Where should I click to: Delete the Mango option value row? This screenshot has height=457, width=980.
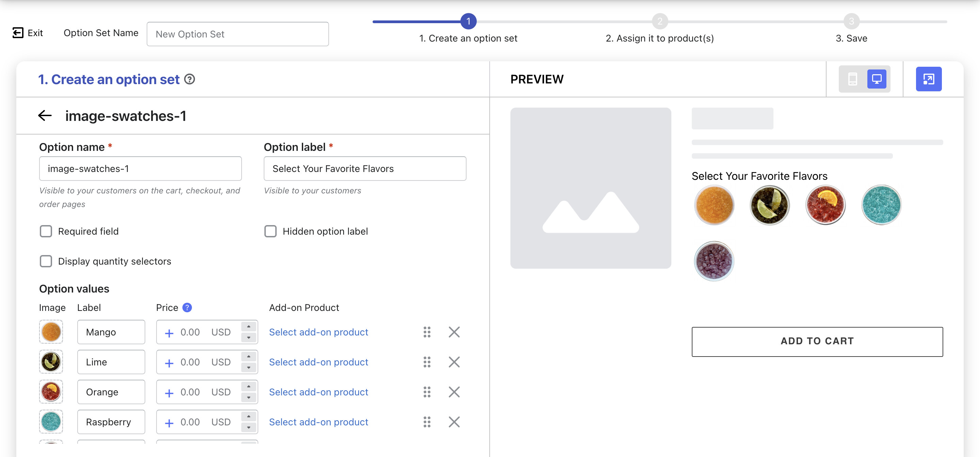(454, 332)
